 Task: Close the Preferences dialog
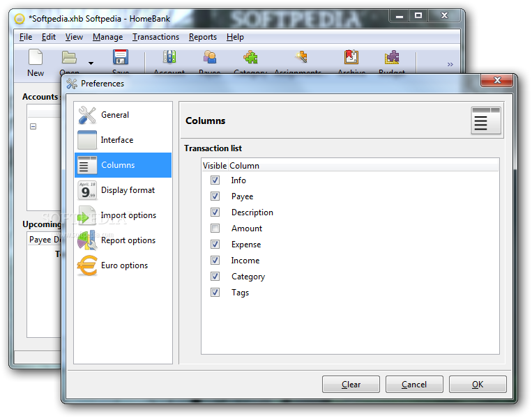click(x=497, y=80)
